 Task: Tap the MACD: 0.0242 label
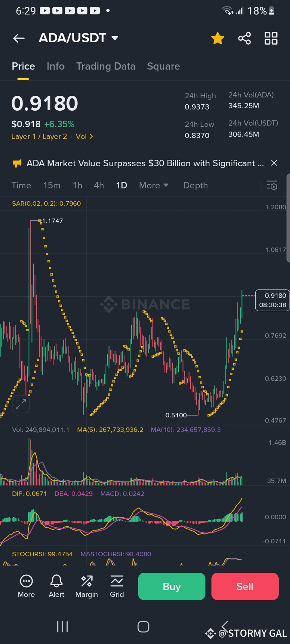pyautogui.click(x=122, y=494)
